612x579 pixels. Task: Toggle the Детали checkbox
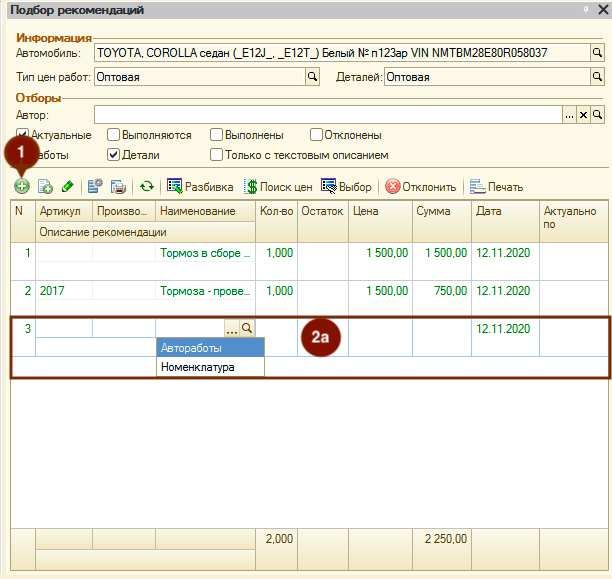(x=113, y=155)
